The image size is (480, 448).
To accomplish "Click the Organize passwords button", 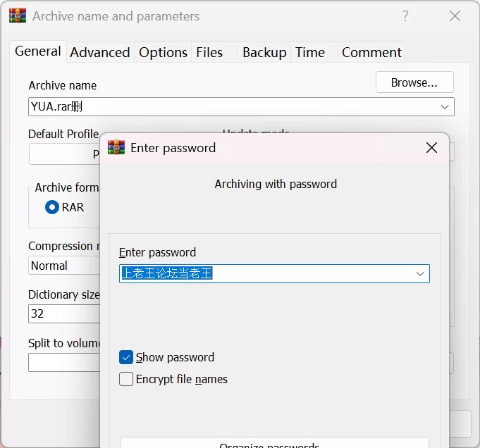I will (x=274, y=443).
